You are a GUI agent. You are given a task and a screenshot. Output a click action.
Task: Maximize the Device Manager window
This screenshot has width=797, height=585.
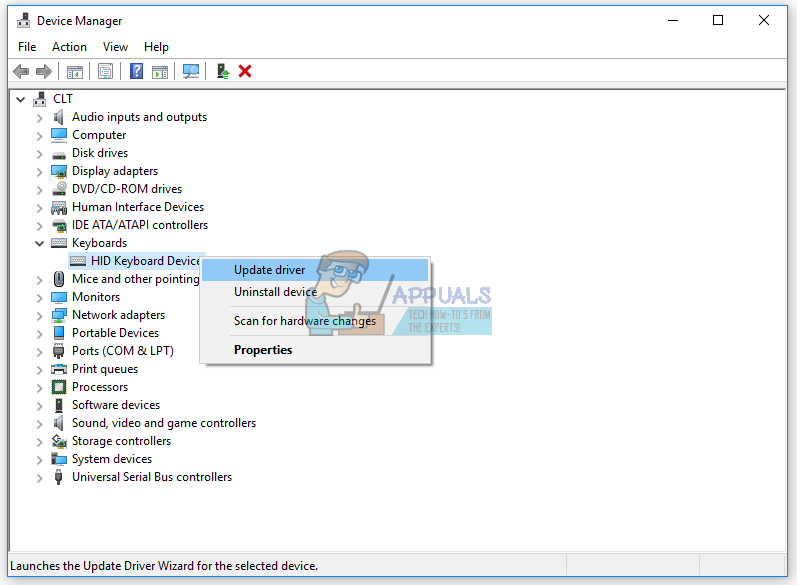click(718, 20)
